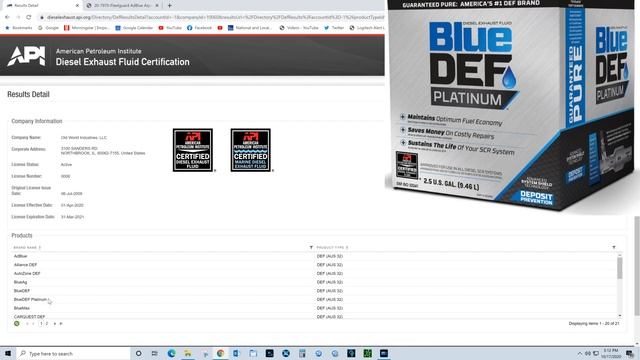
Task: Click the down arrow of the table scrollbar
Action: (x=620, y=316)
